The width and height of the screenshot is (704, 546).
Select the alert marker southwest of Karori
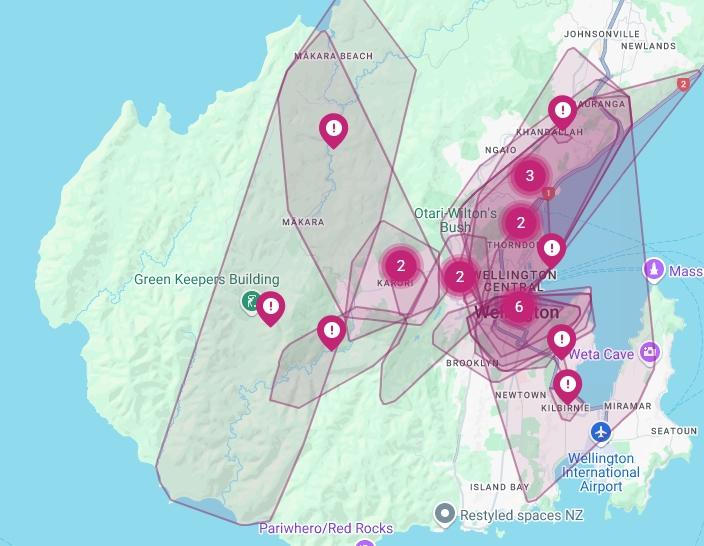tap(332, 330)
